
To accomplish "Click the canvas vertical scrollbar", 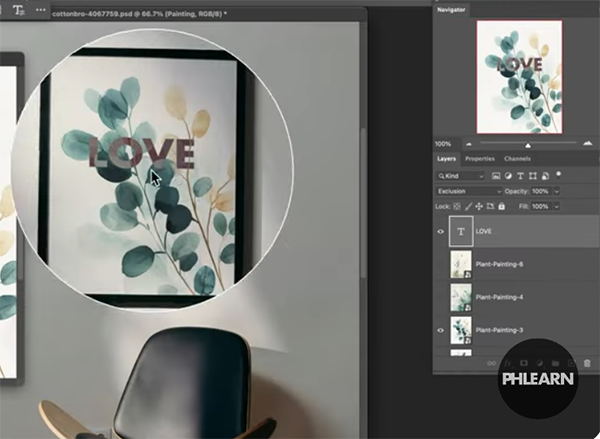I will tap(363, 203).
